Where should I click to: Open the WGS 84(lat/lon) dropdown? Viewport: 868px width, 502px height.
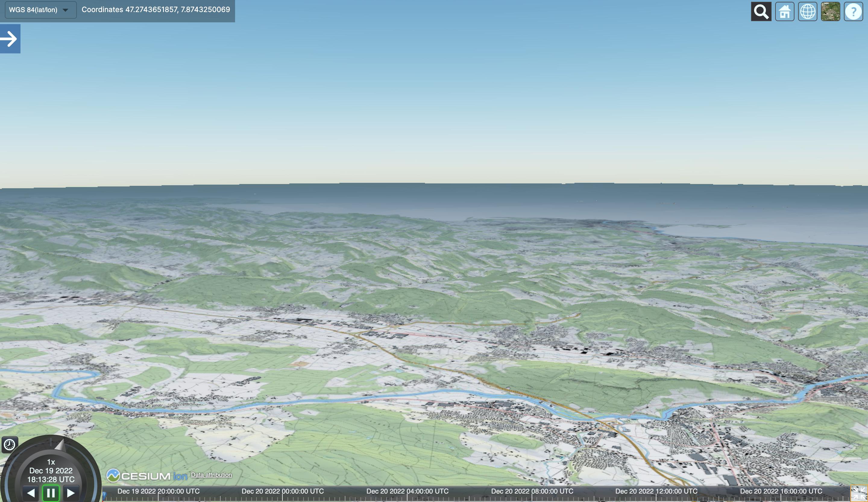point(40,10)
